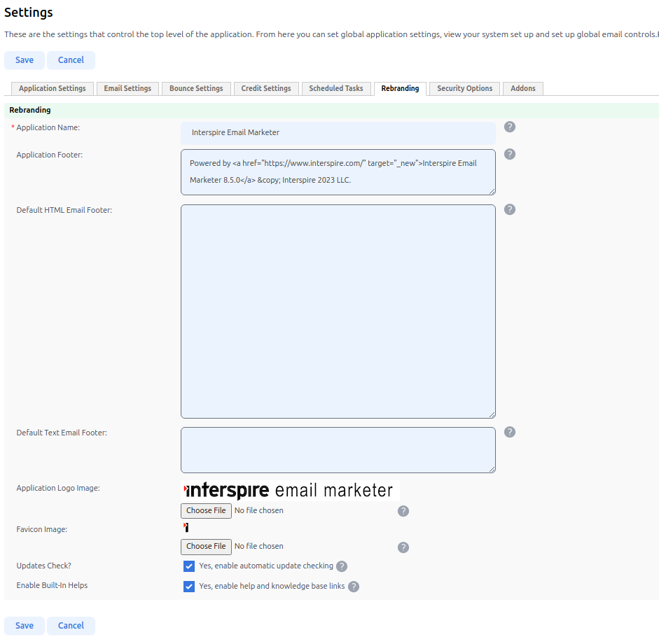This screenshot has width=659, height=644.
Task: Select the Credit Settings tab
Action: 266,89
